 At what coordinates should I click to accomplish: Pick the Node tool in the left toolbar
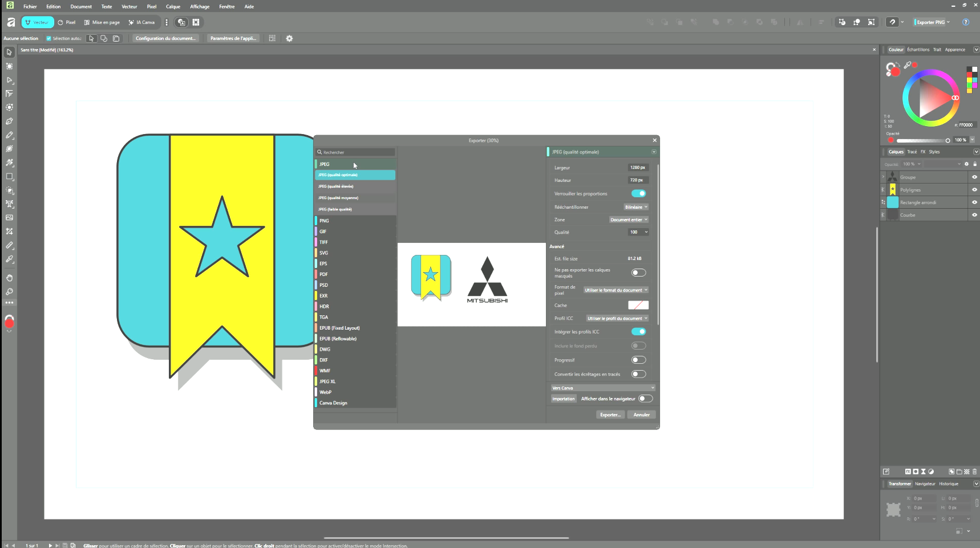click(9, 80)
